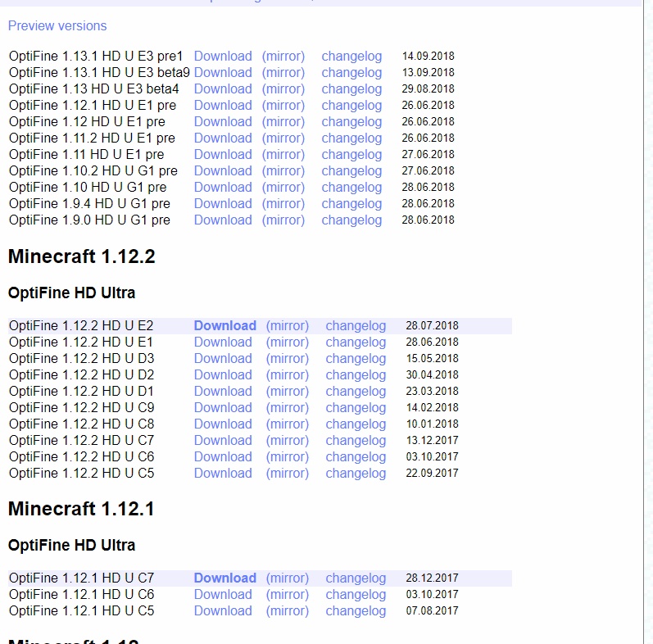This screenshot has width=653, height=644.
Task: View changelog for OptiFine 1.9.4 HD U G1 pre
Action: point(351,203)
